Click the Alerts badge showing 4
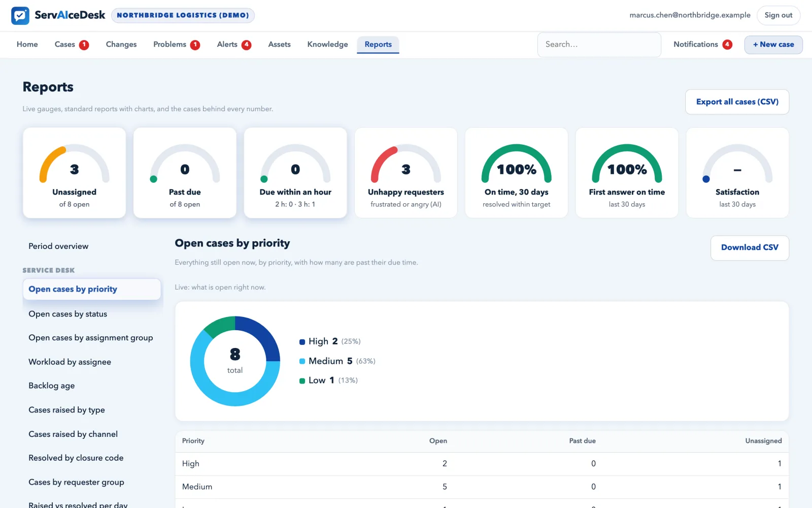 (247, 45)
